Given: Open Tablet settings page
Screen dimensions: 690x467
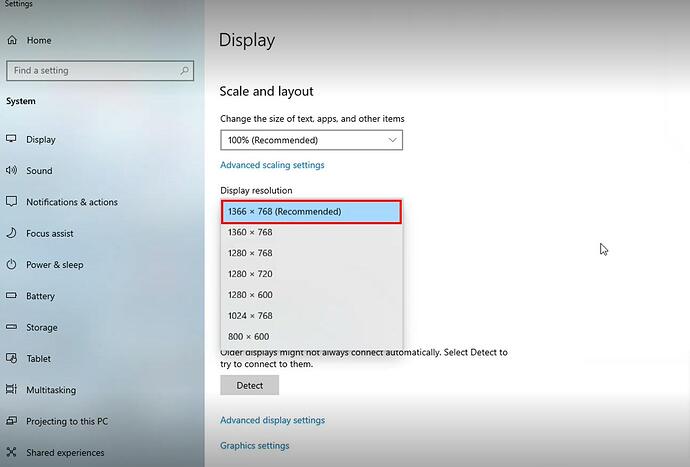Looking at the screenshot, I should [x=38, y=359].
